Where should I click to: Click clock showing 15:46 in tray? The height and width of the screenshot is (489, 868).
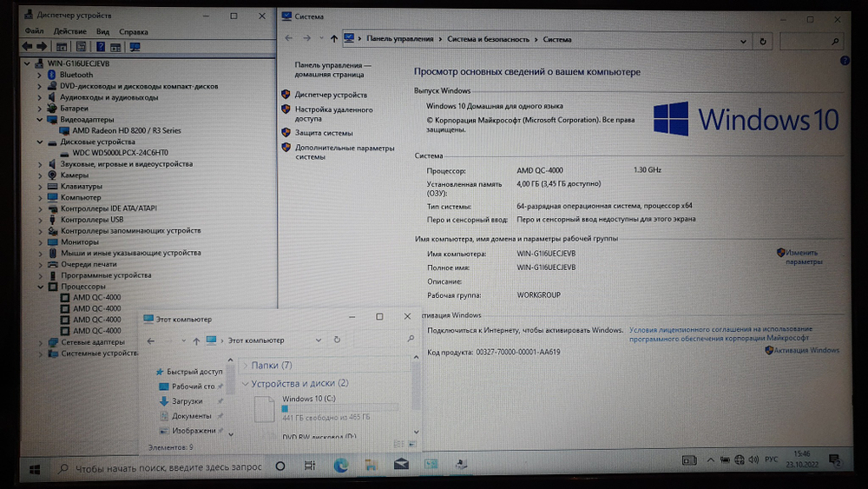[x=801, y=454]
